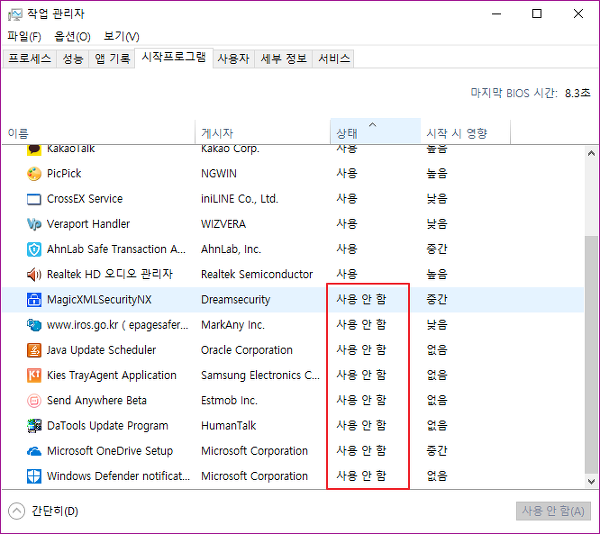Screen dimensions: 600x534
Task: Select Send Anywhere Beta name text
Action: (96, 400)
